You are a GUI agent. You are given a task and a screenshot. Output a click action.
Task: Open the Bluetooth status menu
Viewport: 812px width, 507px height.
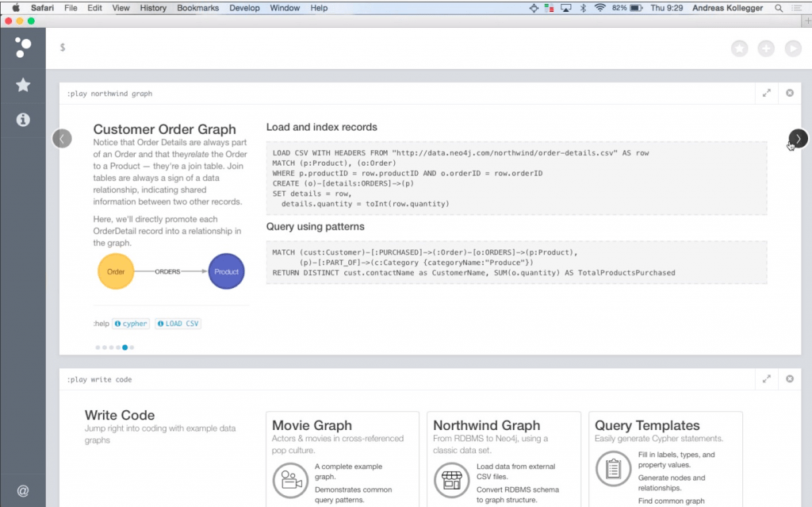583,8
